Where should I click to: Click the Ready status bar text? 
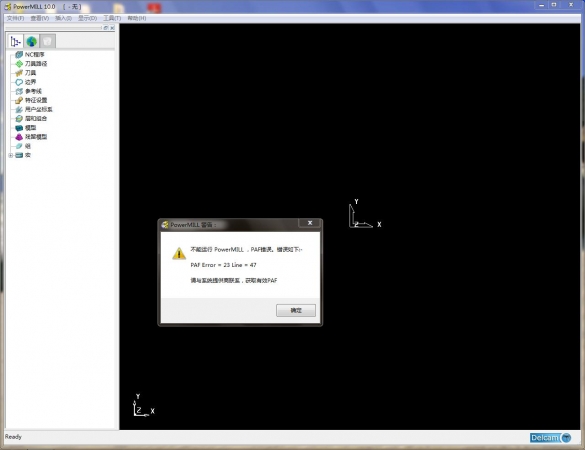coord(13,437)
